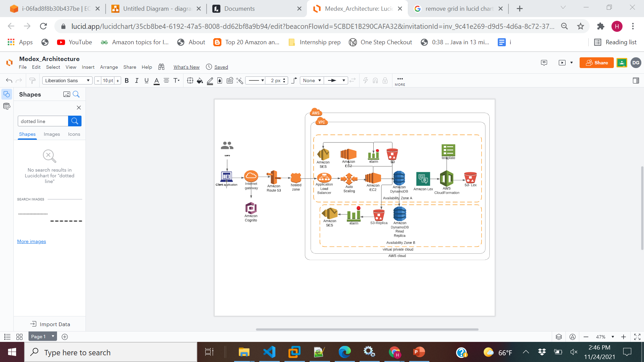Open the data linking sidebar icon

pyautogui.click(x=7, y=107)
